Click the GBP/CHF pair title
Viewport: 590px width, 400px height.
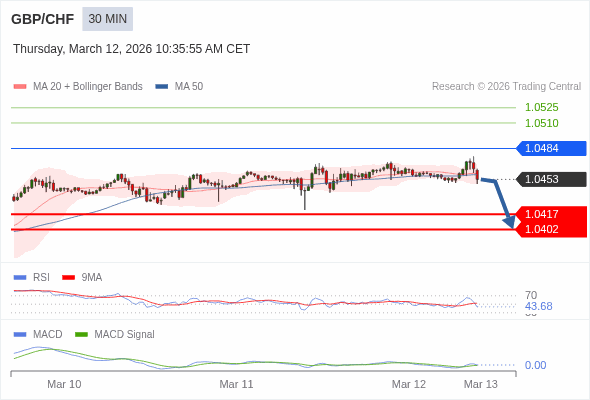click(x=43, y=19)
